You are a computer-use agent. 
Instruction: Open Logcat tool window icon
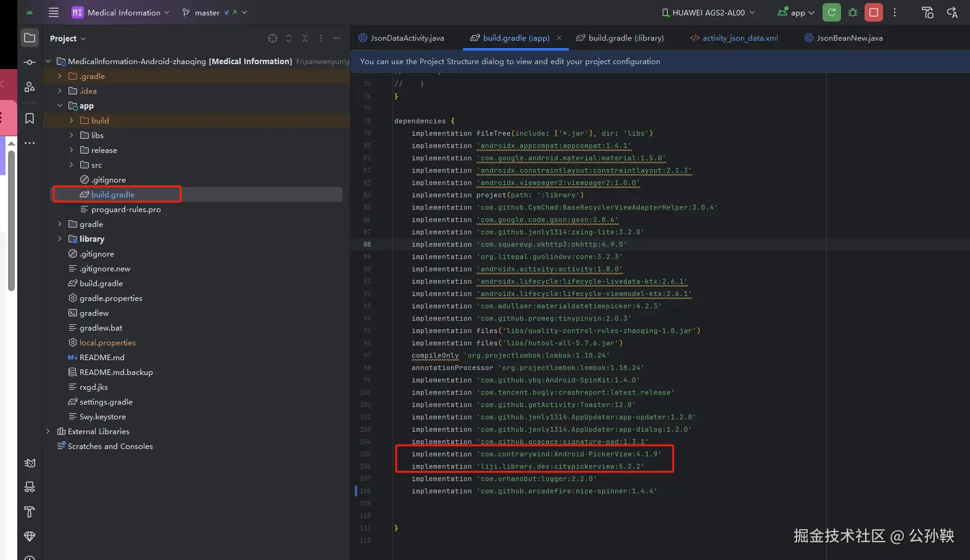click(30, 463)
